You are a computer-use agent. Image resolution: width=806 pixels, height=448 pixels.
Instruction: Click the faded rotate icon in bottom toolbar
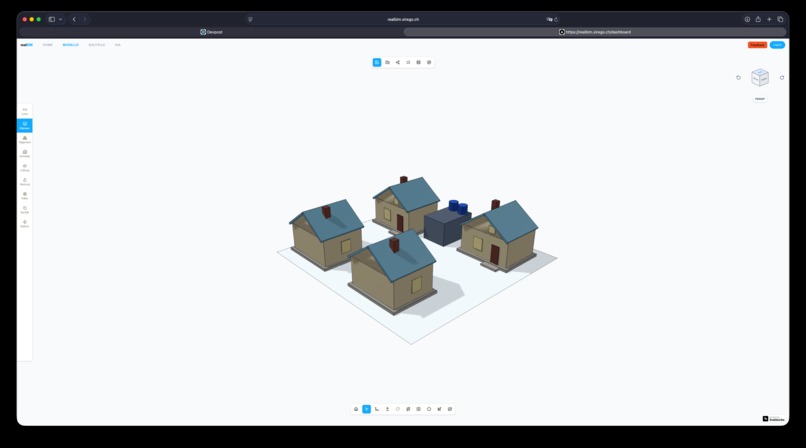[397, 409]
